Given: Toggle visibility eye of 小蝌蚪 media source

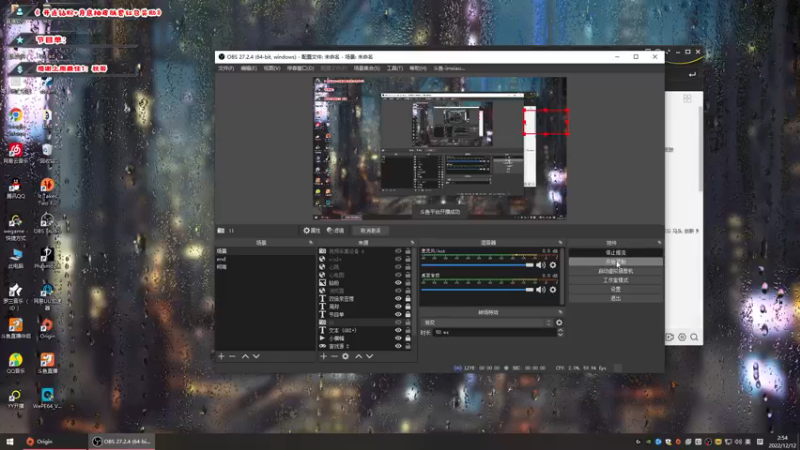Looking at the screenshot, I should click(398, 338).
